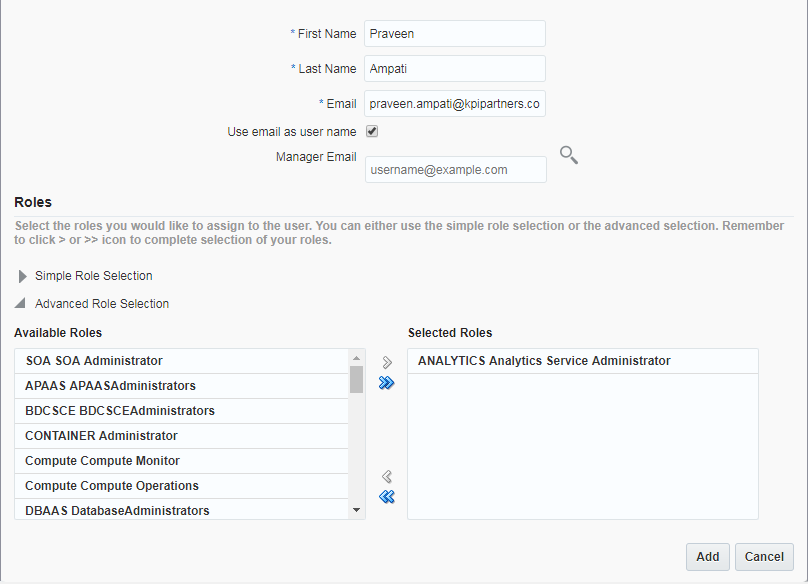The image size is (808, 584).
Task: Select SOA SOA Administrator role
Action: 94,361
